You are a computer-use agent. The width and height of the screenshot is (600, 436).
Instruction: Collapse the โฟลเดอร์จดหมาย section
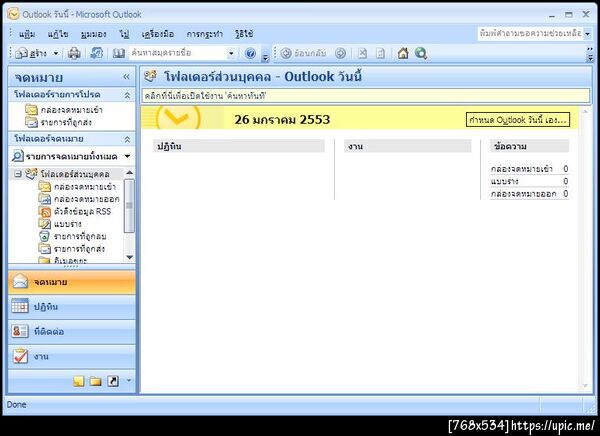127,139
